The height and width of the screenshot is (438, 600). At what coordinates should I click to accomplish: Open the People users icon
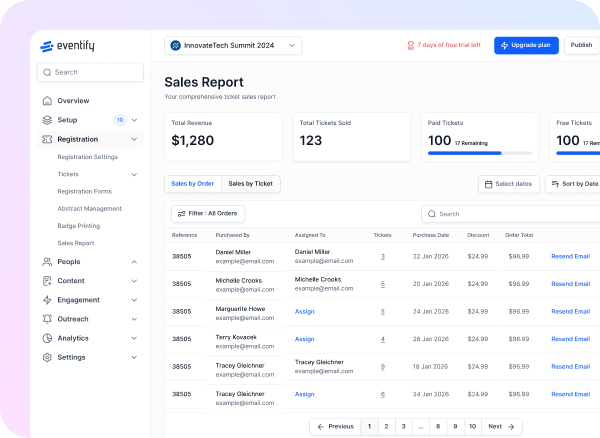tap(47, 262)
